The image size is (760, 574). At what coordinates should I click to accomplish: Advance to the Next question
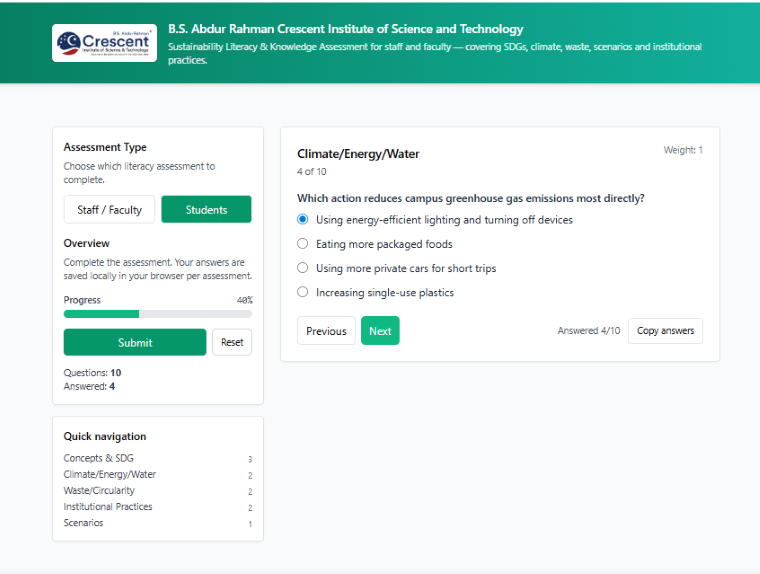[380, 331]
